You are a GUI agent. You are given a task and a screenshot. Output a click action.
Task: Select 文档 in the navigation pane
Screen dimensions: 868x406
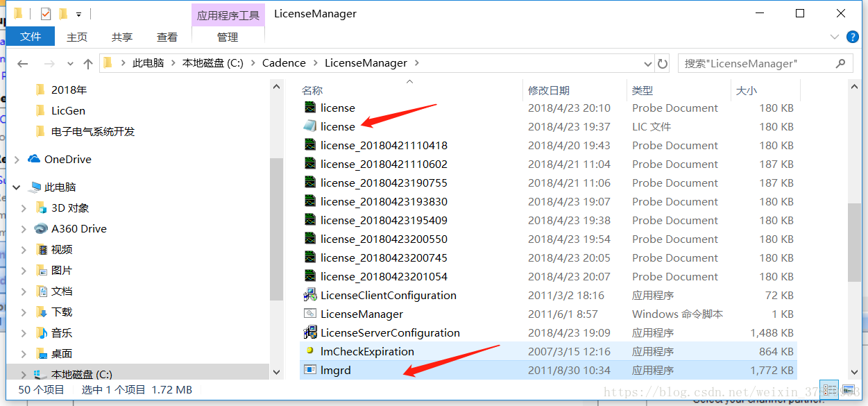pos(62,291)
